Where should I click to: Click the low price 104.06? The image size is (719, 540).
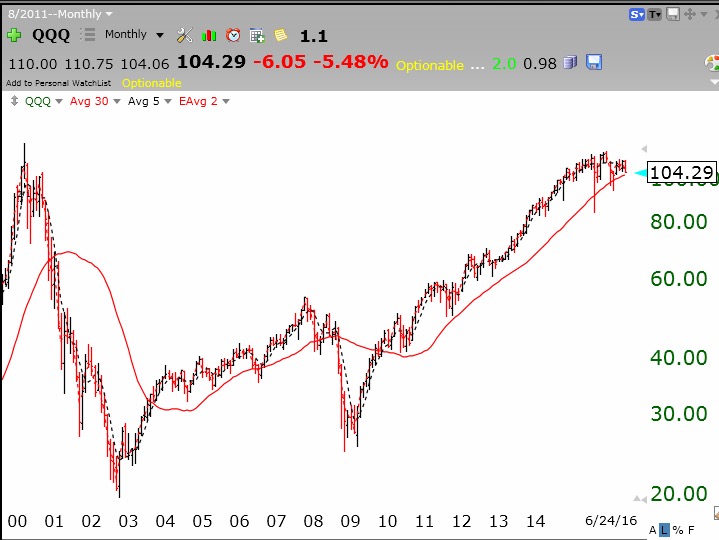point(145,64)
